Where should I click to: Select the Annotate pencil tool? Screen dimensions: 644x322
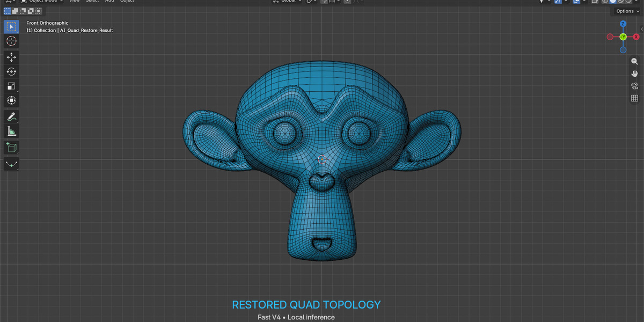11,116
